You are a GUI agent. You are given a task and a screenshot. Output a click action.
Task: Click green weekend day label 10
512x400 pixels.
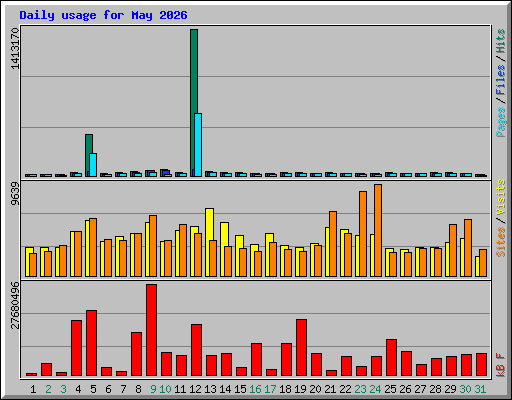click(165, 389)
